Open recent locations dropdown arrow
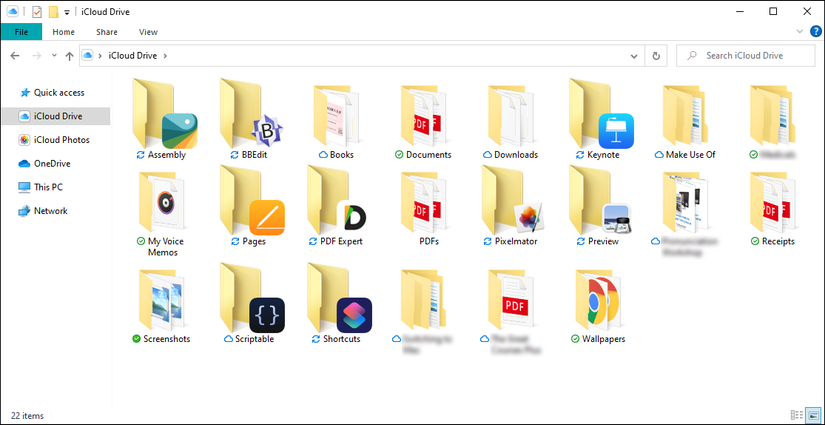This screenshot has width=825, height=425. (x=54, y=56)
